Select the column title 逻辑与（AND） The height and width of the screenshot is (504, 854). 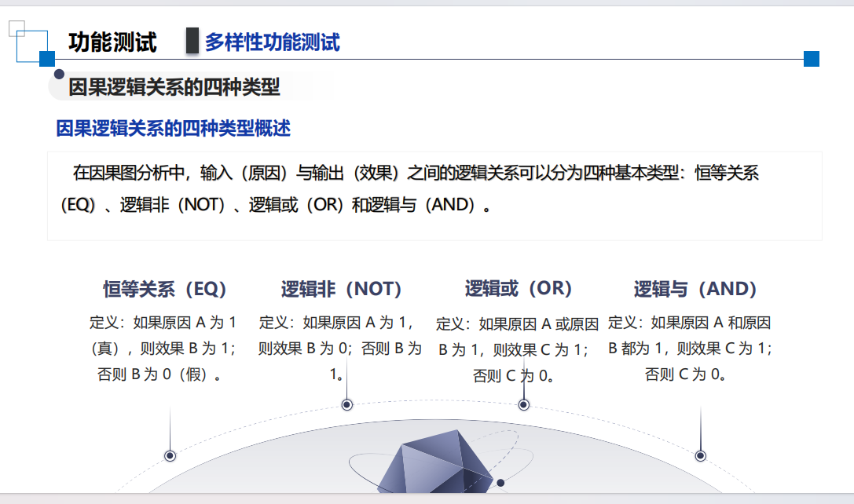click(x=695, y=288)
